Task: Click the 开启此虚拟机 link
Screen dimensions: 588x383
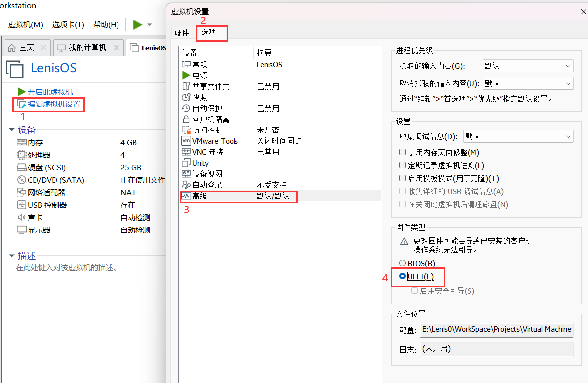Action: click(x=50, y=92)
